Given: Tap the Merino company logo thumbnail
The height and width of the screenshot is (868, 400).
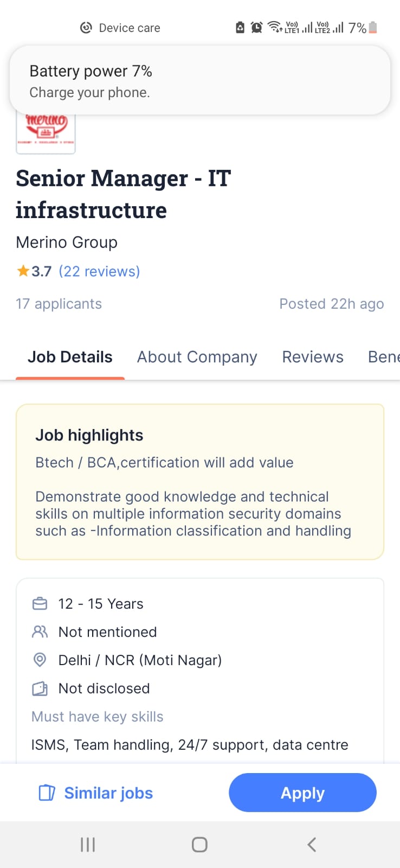Looking at the screenshot, I should point(46,133).
